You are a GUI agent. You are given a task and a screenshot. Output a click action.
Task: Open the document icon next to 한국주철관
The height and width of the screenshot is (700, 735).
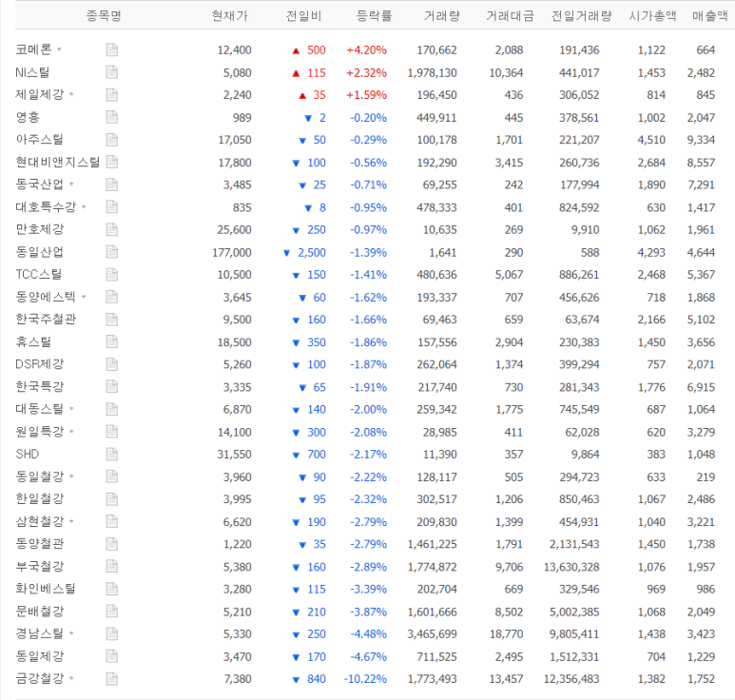point(111,320)
